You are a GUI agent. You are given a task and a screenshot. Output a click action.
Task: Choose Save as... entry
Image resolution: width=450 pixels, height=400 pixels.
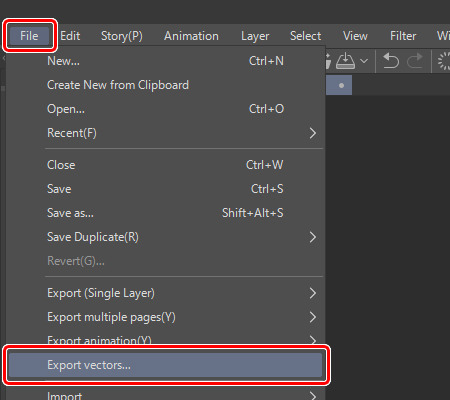tap(166, 213)
